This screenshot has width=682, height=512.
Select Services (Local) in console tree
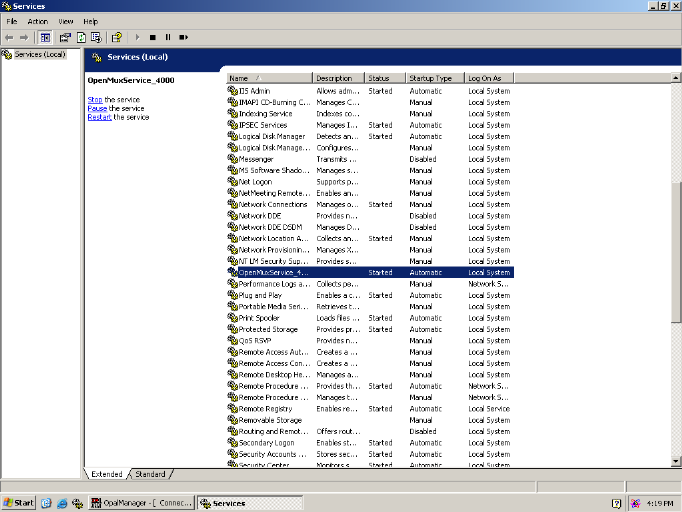(40, 54)
